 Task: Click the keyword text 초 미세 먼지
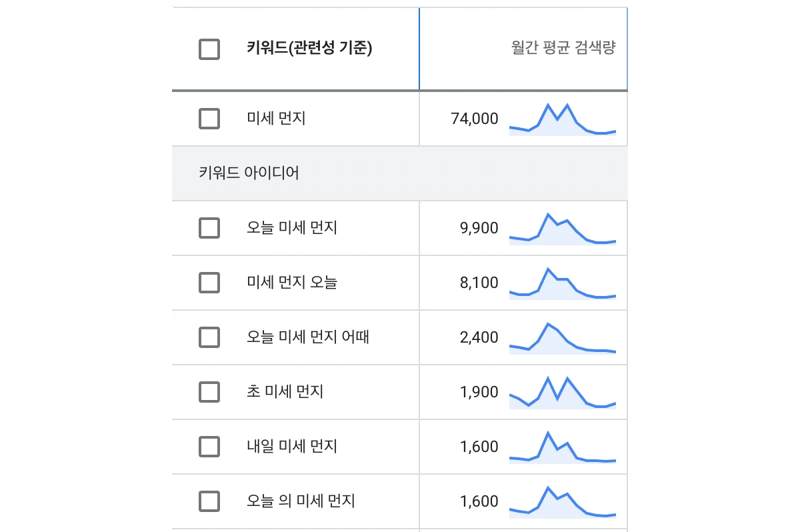[285, 392]
